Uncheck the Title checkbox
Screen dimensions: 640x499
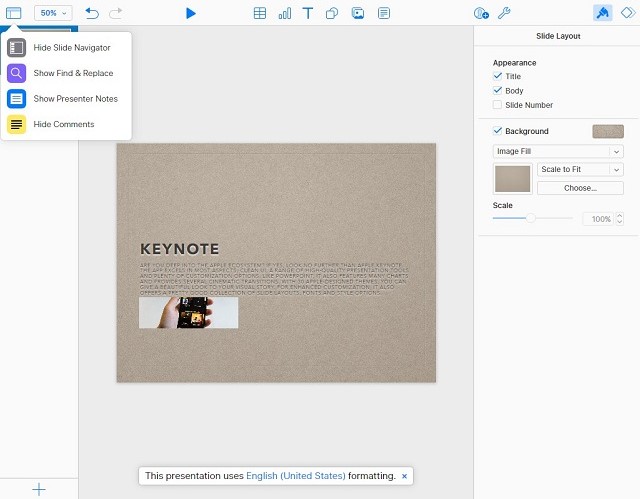(x=497, y=76)
